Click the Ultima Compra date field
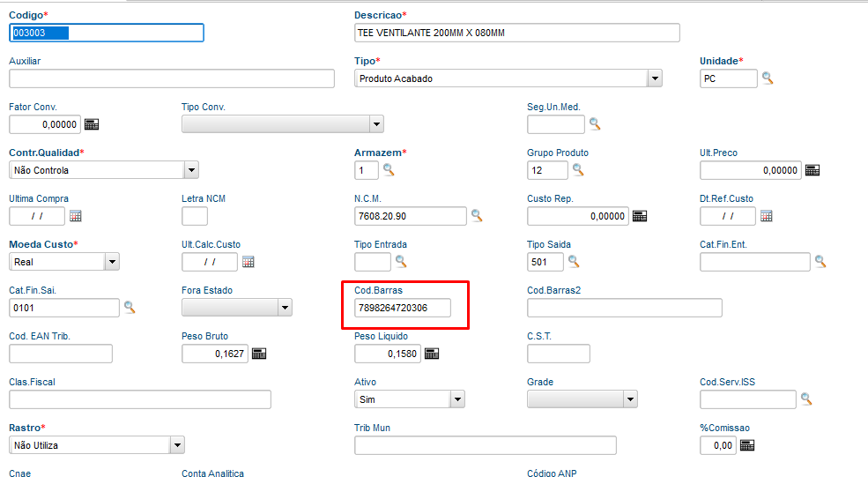 click(x=37, y=216)
